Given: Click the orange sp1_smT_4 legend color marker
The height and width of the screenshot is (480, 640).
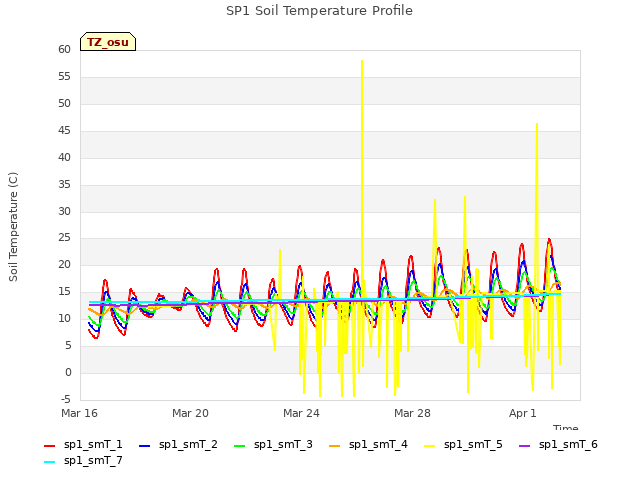Looking at the screenshot, I should click(x=334, y=446).
